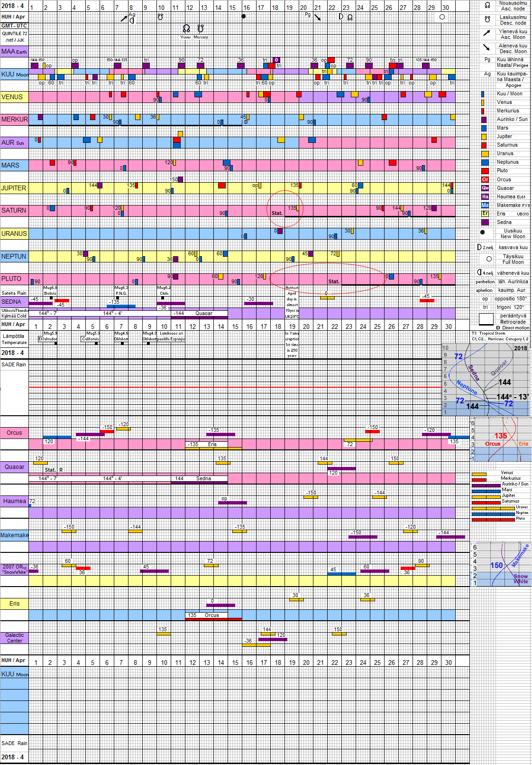Open the Sedna Quaoar Neptune 2018 graph thumbnail
Image resolution: width=532 pixels, height=765 pixels.
486,380
